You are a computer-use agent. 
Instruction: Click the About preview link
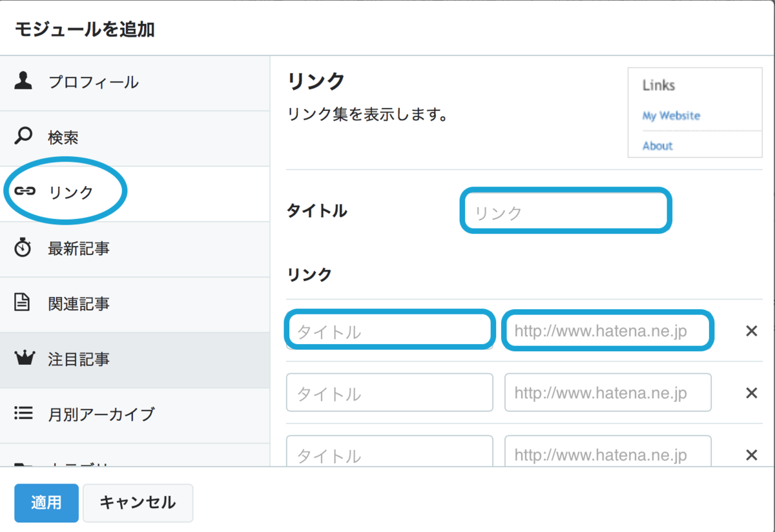tap(657, 146)
